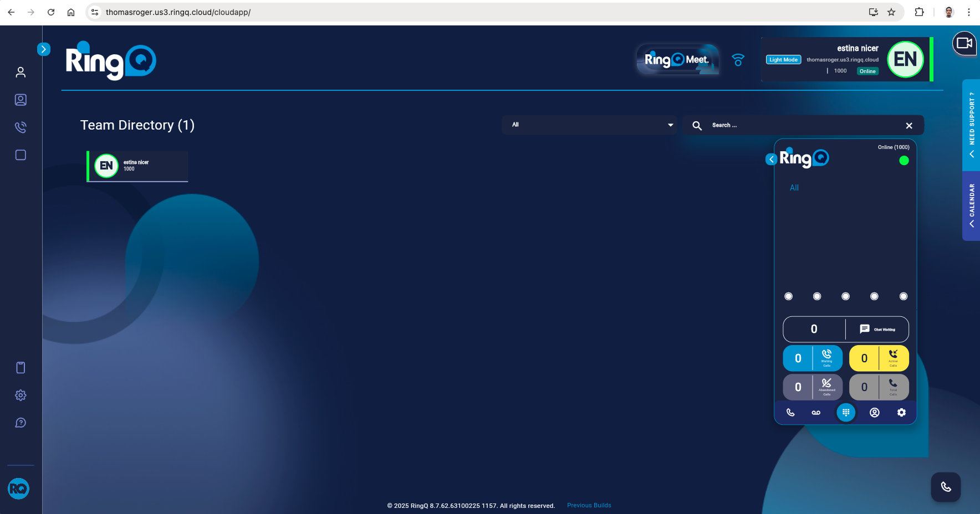Click the round RQ logo in the sidebar bottom
The width and height of the screenshot is (980, 514).
18,489
